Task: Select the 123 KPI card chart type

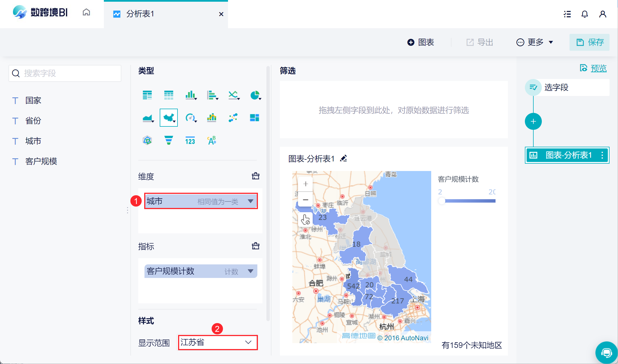Action: click(x=190, y=141)
